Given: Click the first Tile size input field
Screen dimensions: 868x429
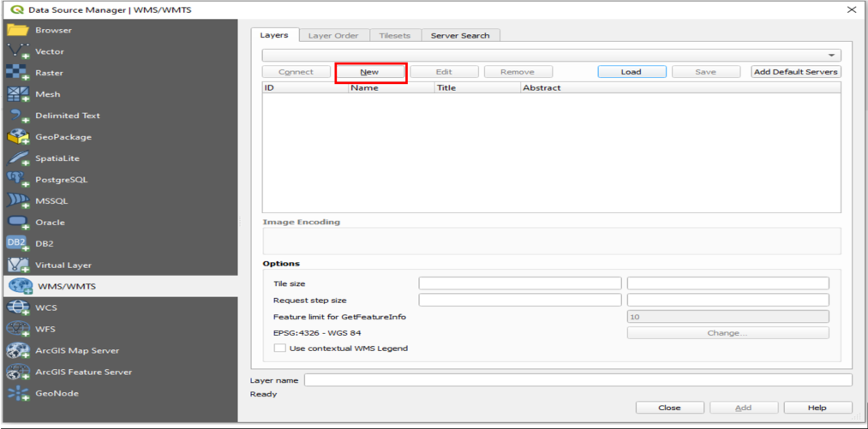Looking at the screenshot, I should pyautogui.click(x=520, y=283).
